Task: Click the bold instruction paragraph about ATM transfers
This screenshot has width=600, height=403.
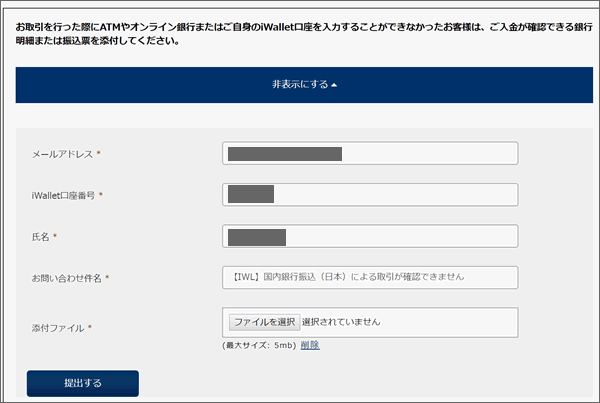Action: pyautogui.click(x=304, y=34)
